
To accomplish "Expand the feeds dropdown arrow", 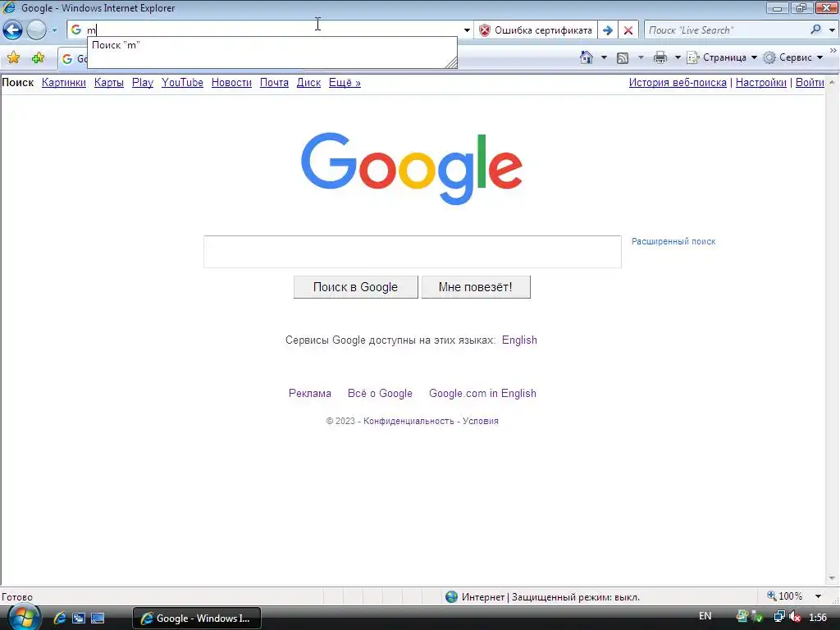I will (x=640, y=57).
